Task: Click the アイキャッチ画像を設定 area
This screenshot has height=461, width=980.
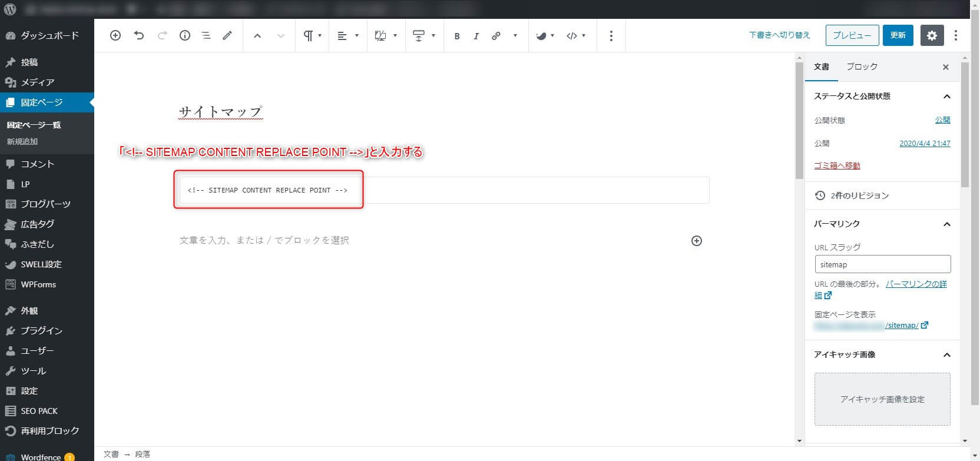Action: tap(882, 399)
